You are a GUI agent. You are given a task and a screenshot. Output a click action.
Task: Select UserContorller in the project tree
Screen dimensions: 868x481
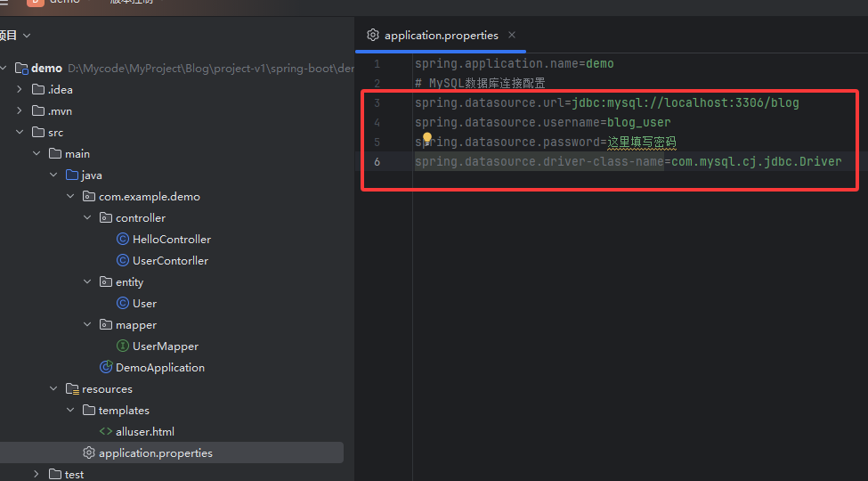(x=170, y=260)
